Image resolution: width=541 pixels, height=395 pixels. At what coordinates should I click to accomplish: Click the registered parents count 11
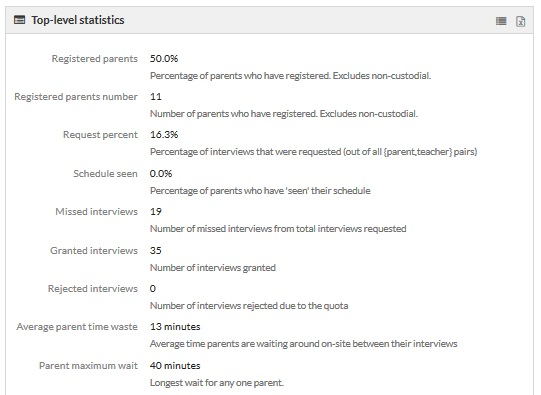(x=156, y=97)
